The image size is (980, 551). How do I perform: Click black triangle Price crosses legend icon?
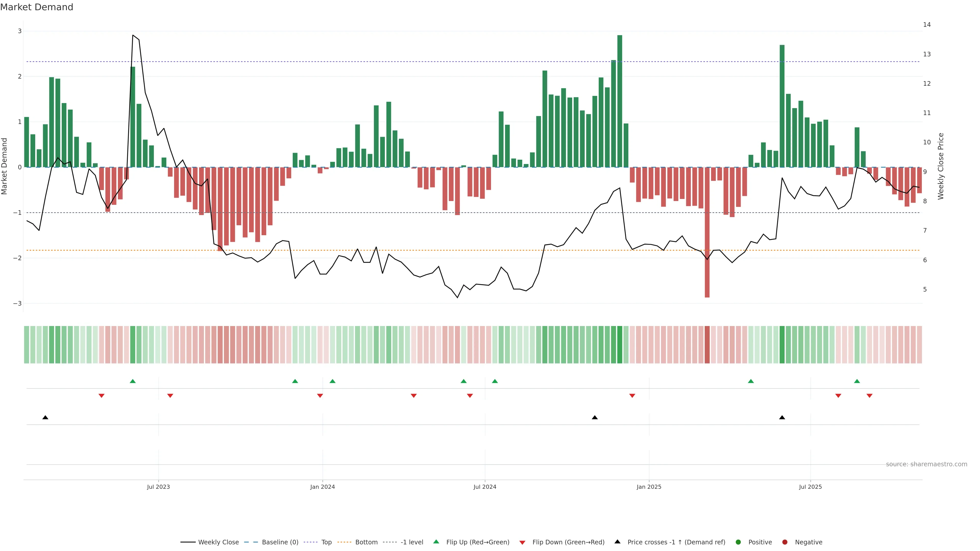617,542
